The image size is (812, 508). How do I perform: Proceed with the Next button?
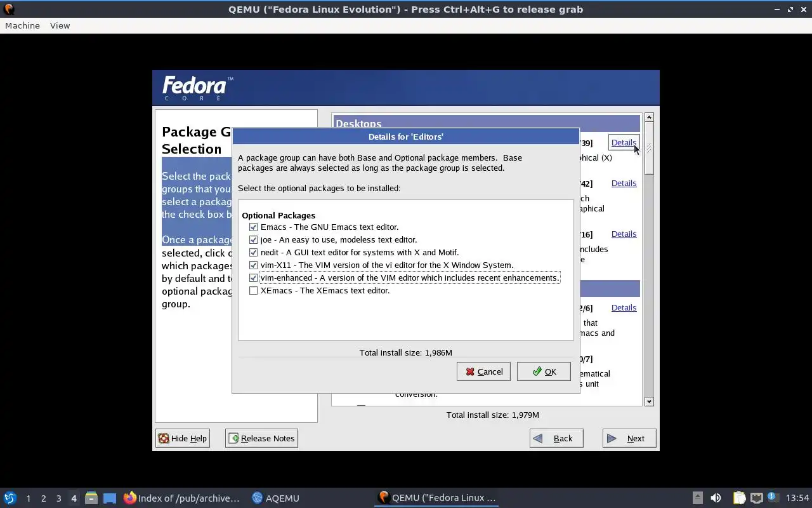pos(629,438)
